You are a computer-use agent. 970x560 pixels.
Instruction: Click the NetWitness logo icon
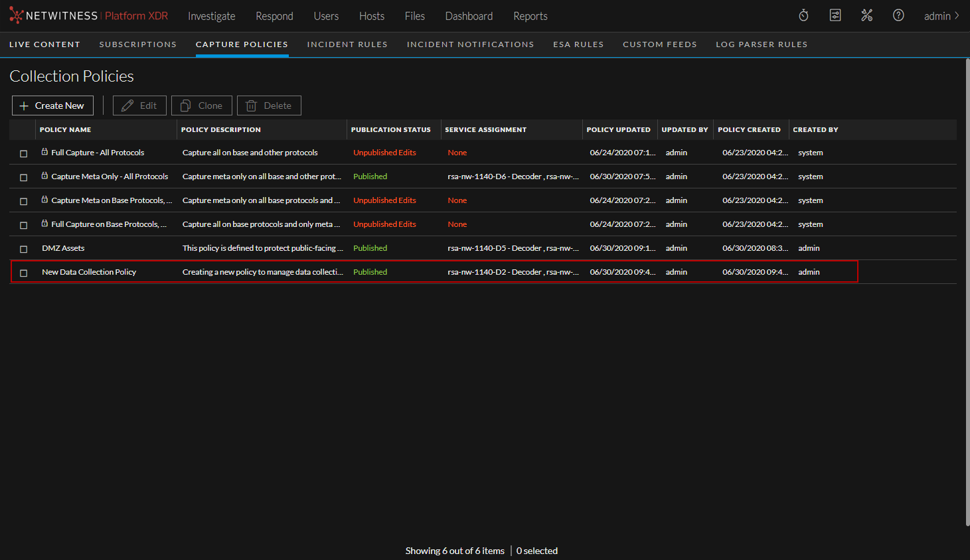[x=16, y=15]
